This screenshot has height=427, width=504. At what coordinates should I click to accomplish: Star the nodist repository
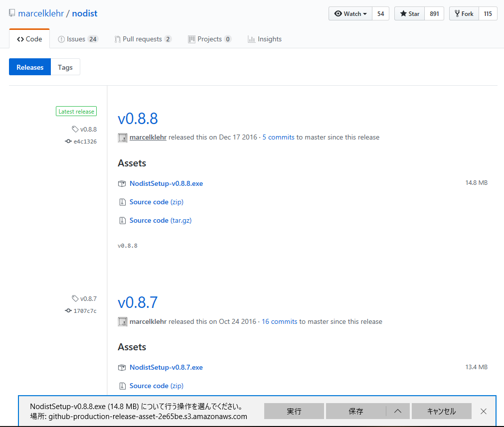click(409, 14)
